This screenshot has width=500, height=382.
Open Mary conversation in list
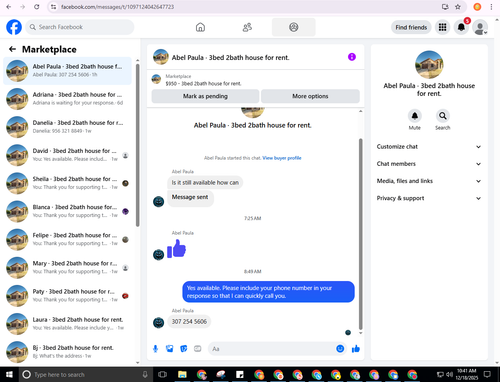pos(67,267)
